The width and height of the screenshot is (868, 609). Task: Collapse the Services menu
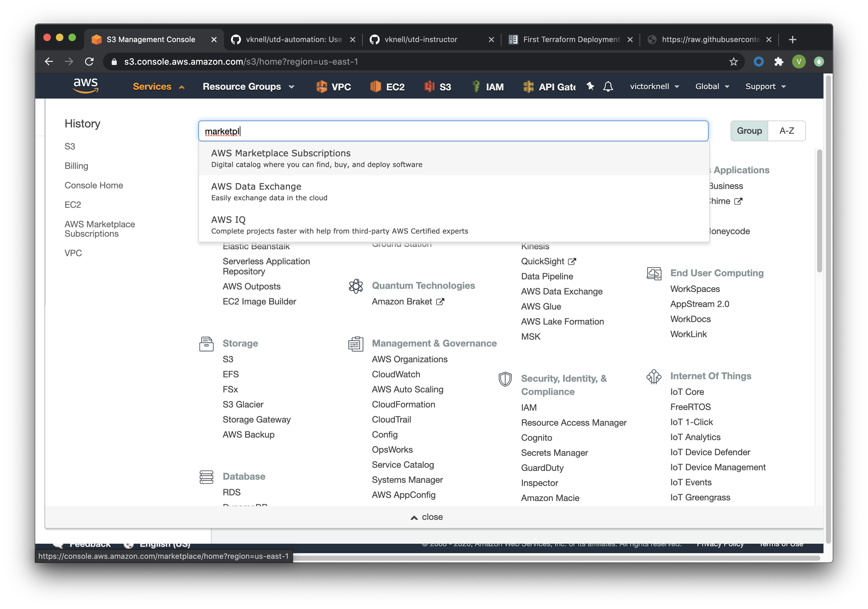coord(158,87)
